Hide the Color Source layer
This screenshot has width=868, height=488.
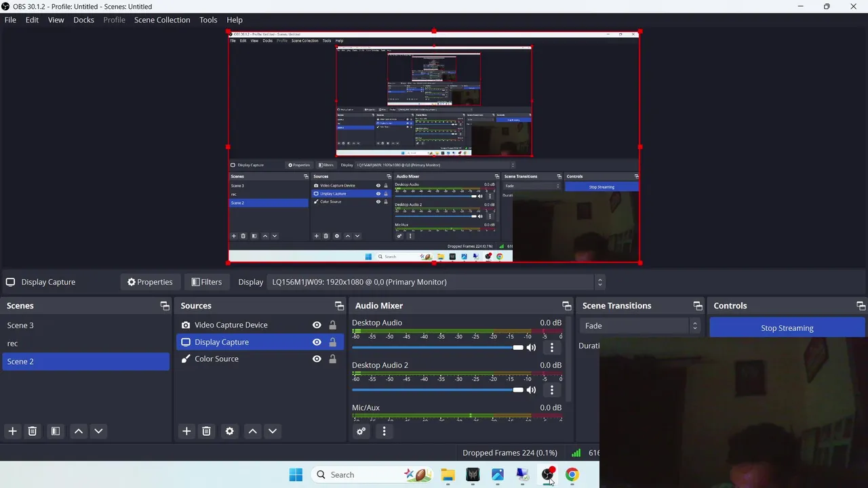(x=317, y=359)
